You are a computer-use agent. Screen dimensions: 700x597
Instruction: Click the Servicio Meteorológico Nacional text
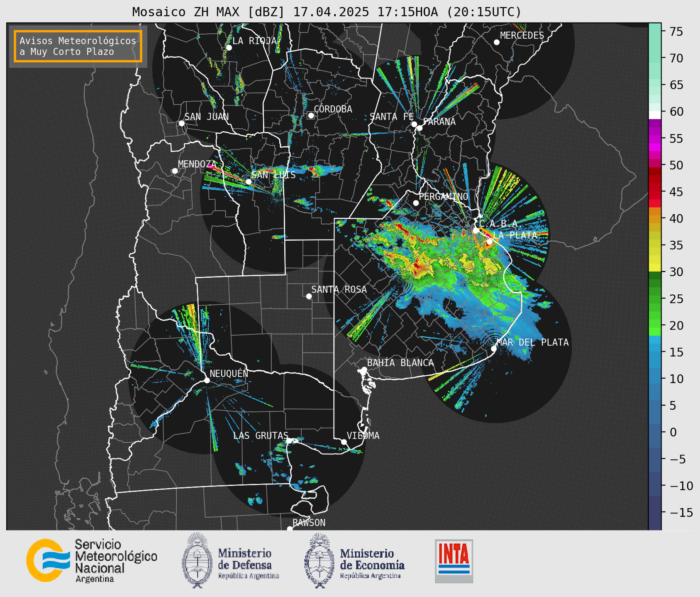pos(116,556)
